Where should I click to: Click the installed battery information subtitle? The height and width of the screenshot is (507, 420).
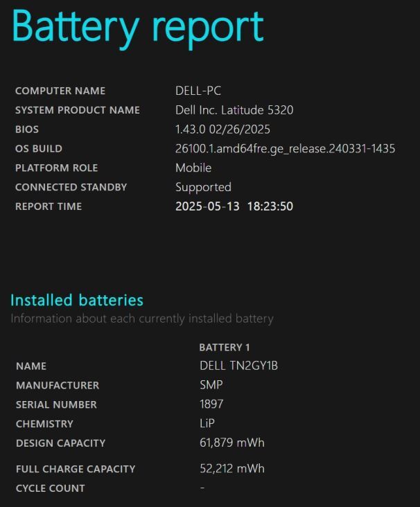coord(142,319)
